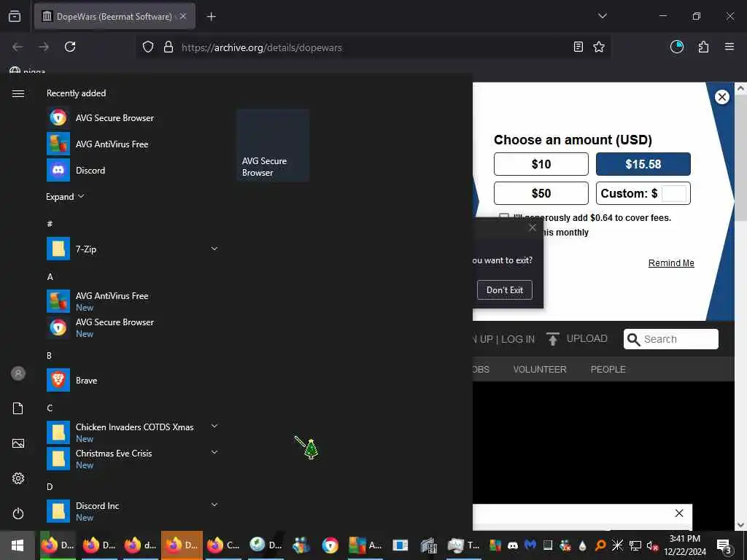This screenshot has height=560, width=747.
Task: Select the DopeWars browser tab
Action: tap(115, 17)
